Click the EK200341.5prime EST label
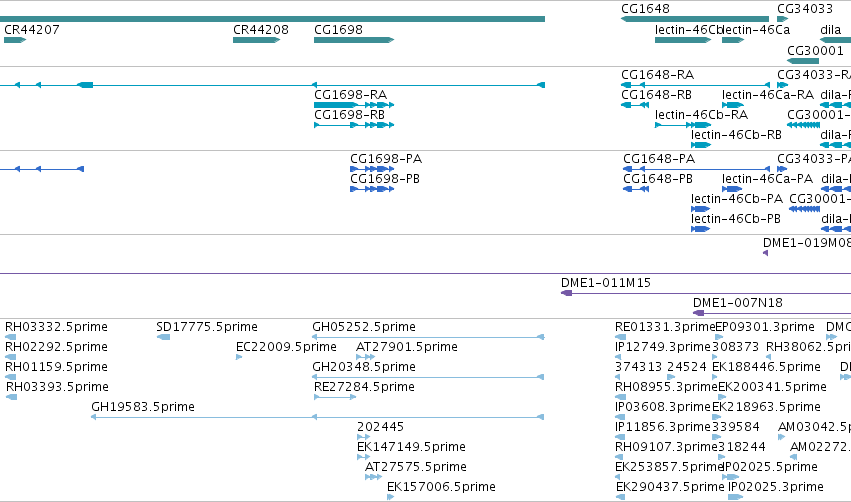The image size is (851, 502). coord(772,387)
